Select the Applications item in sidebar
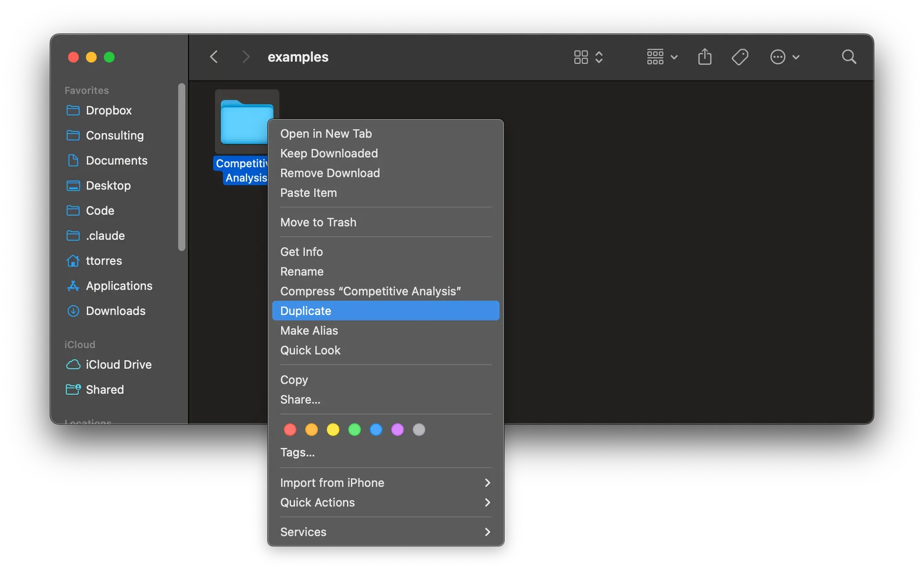 tap(119, 286)
